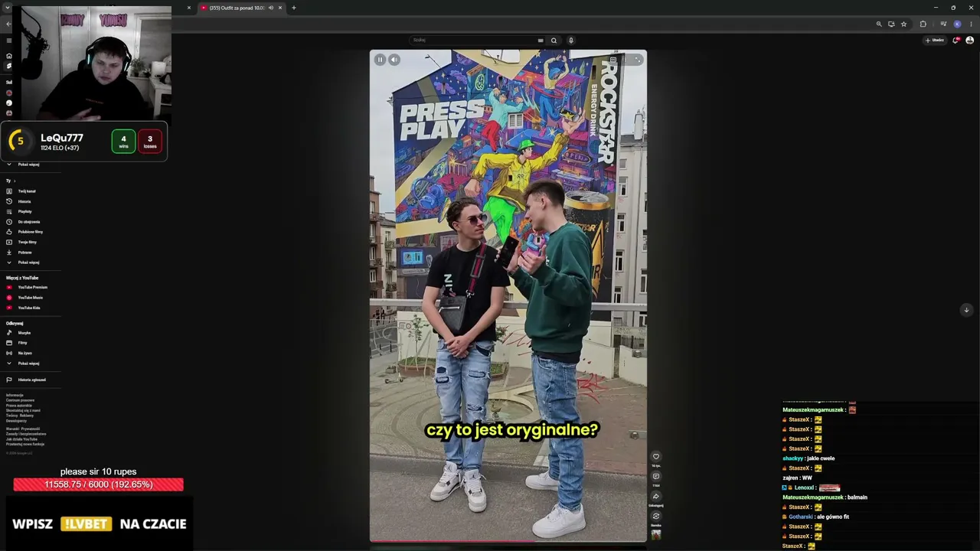Screen dimensions: 980x551
Task: Click 'please sir 10 rupes' goal bar
Action: click(x=98, y=484)
